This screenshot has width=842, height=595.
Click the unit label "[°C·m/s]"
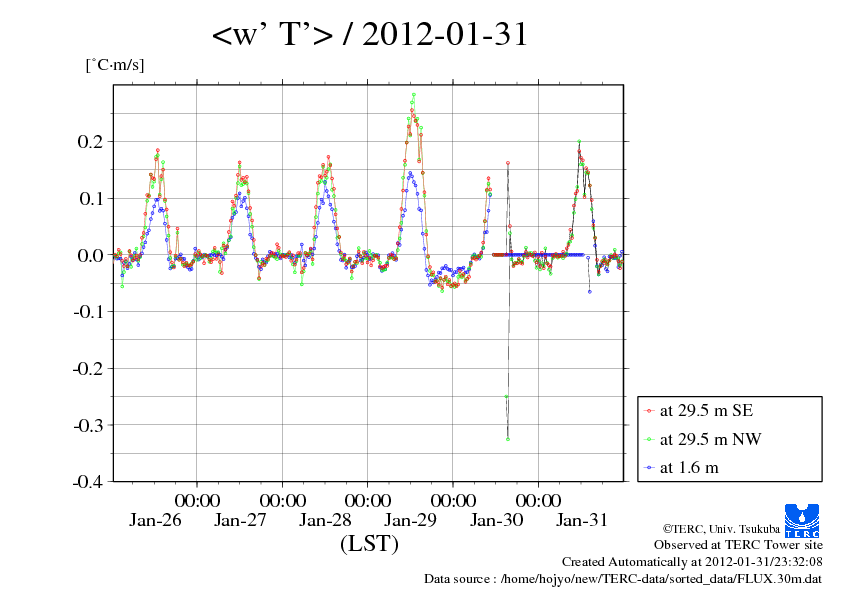[x=115, y=64]
